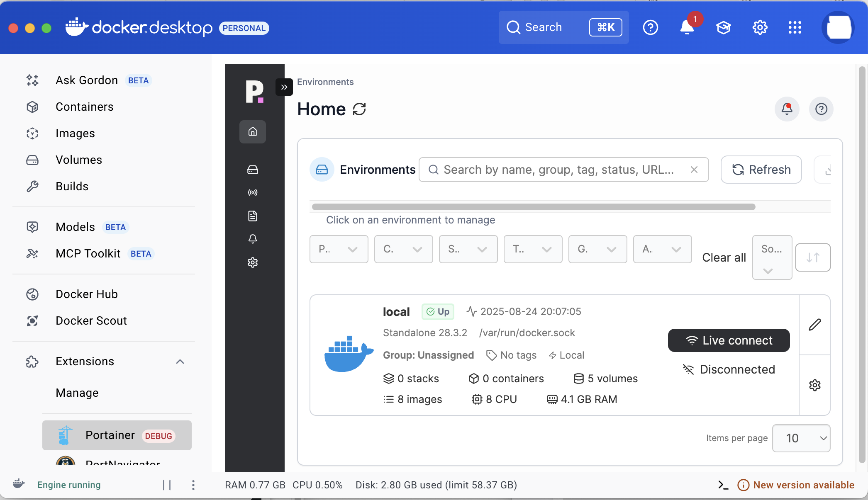
Task: Open the So... sort by dropdown
Action: [772, 257]
